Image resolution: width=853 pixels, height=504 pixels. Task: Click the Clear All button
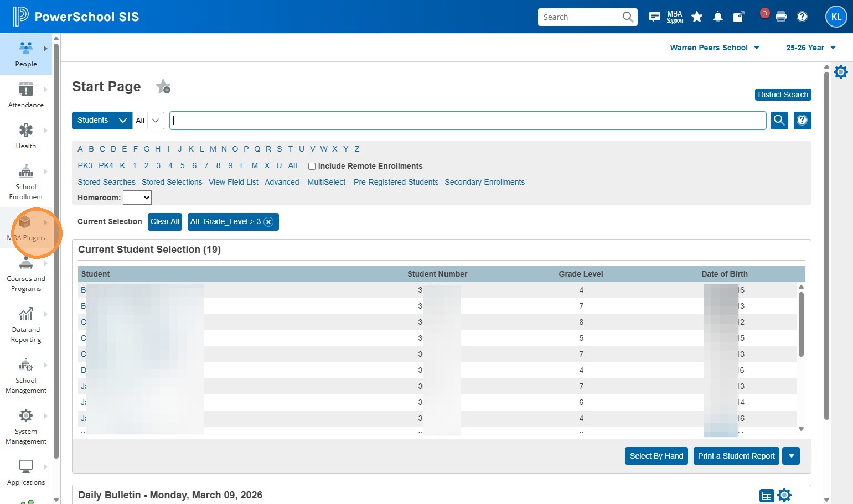pos(165,221)
